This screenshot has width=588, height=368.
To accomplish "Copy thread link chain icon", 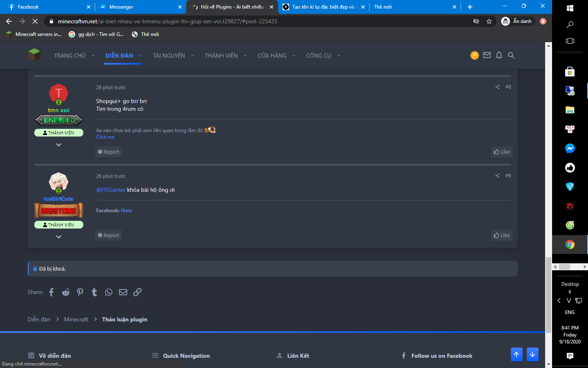I will point(138,292).
